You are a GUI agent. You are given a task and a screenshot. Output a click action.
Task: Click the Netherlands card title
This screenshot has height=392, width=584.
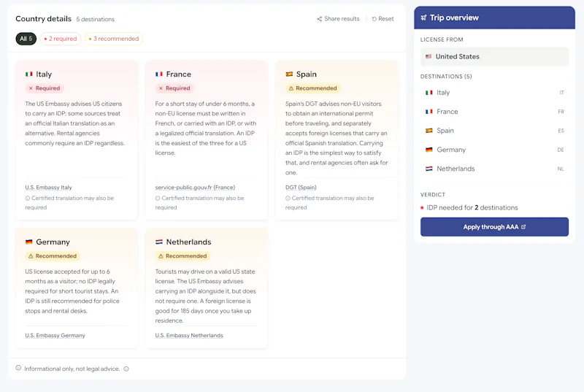(189, 242)
